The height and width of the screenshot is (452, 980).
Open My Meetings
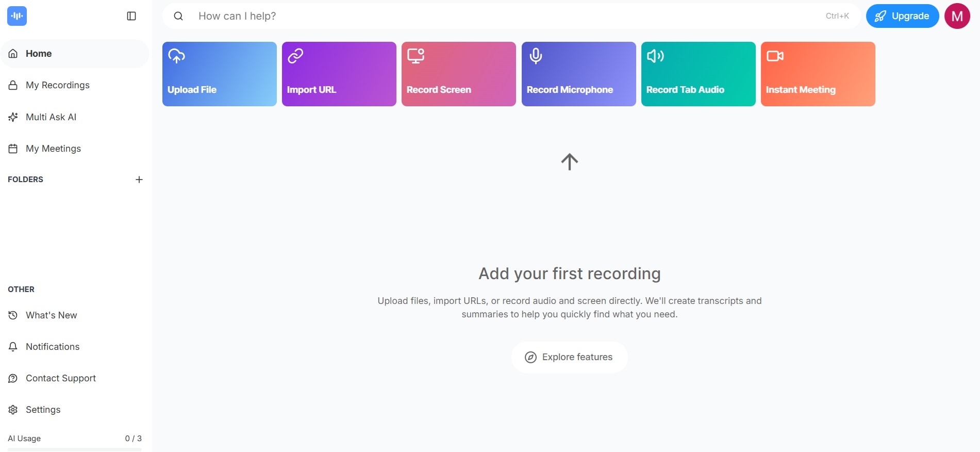click(75, 149)
